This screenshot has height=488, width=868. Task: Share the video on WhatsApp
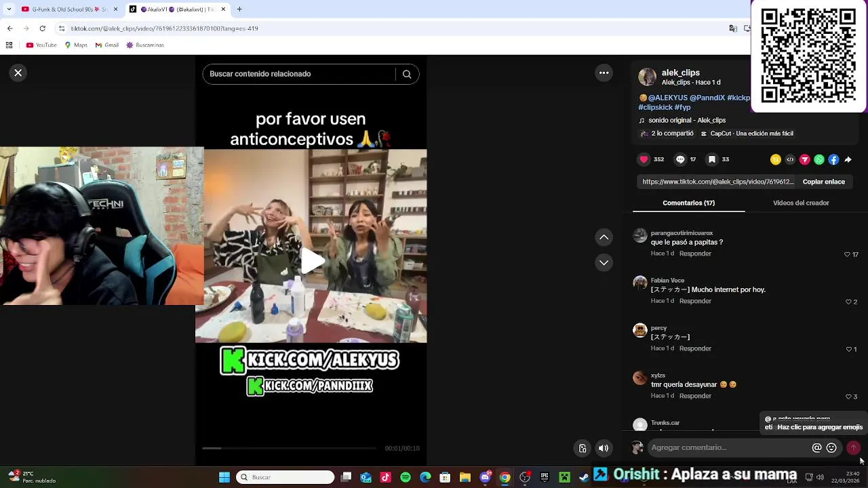point(819,159)
